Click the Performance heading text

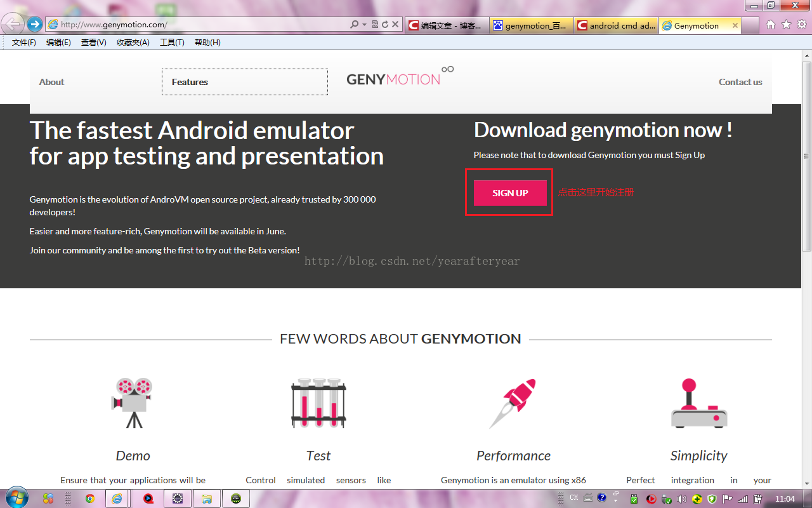513,456
